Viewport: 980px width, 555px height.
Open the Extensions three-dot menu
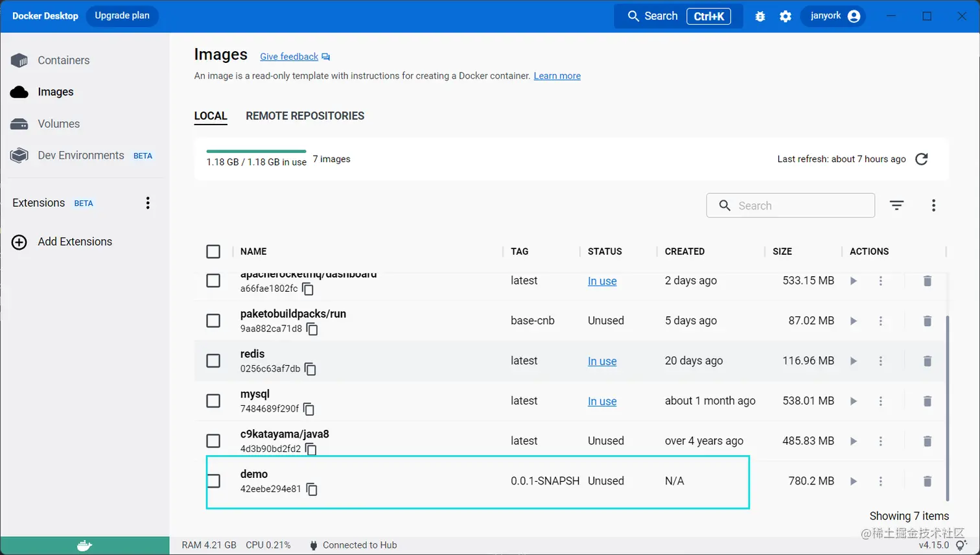pyautogui.click(x=148, y=203)
